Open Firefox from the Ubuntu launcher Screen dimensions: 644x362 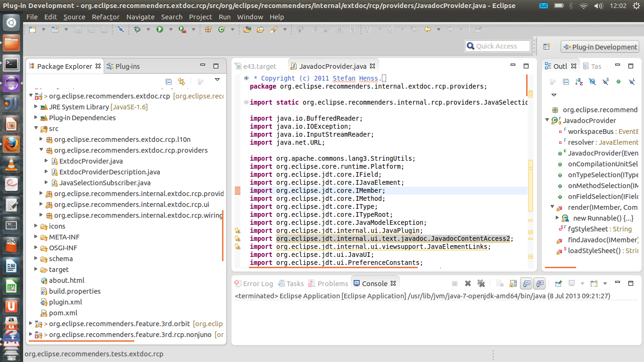(x=11, y=144)
